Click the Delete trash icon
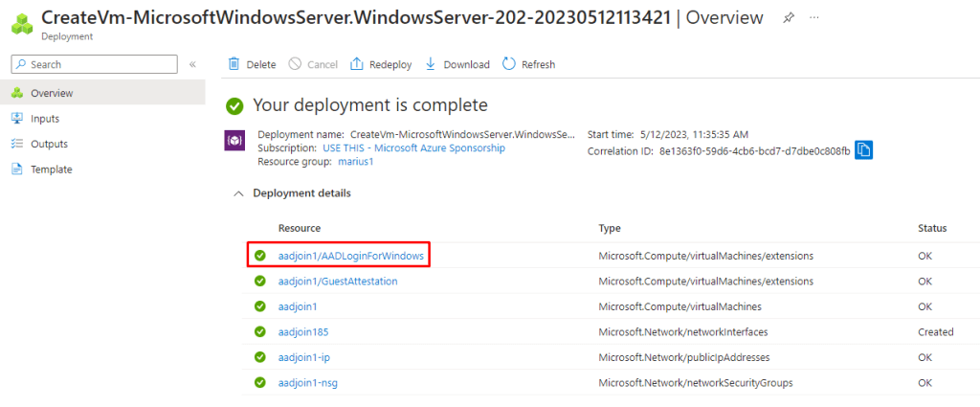This screenshot has width=980, height=407. [x=234, y=64]
